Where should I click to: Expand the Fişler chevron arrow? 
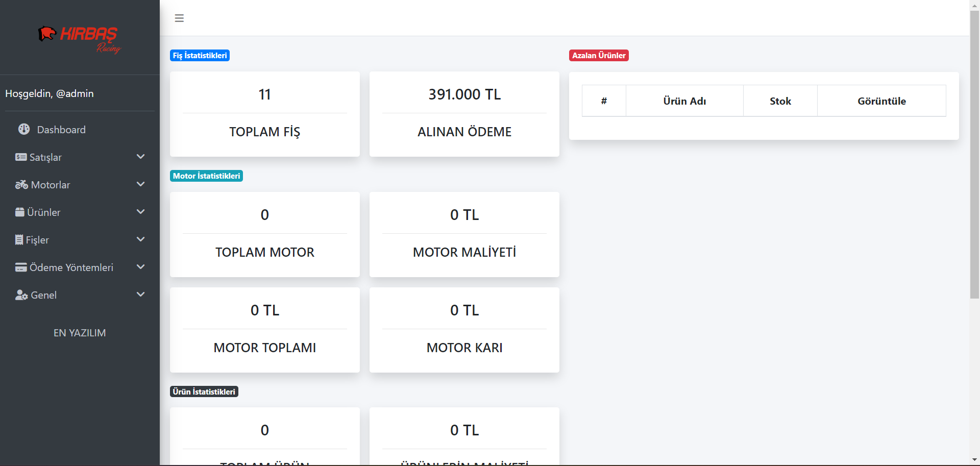tap(141, 239)
